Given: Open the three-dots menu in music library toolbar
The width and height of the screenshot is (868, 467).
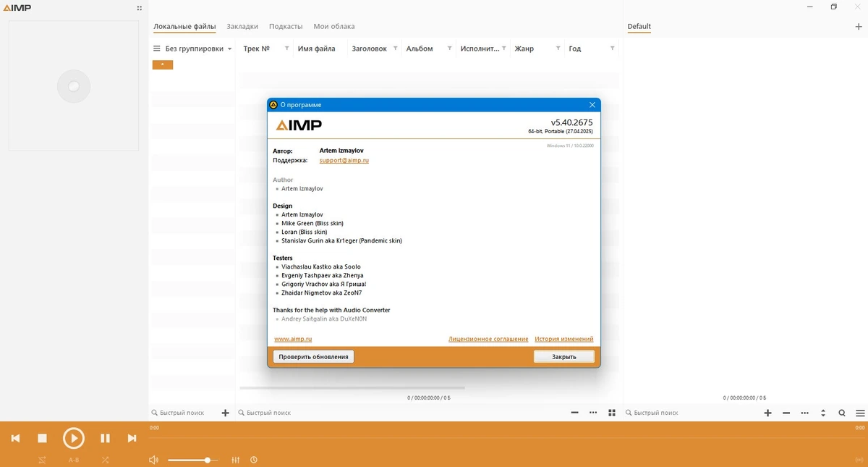Looking at the screenshot, I should click(x=593, y=413).
